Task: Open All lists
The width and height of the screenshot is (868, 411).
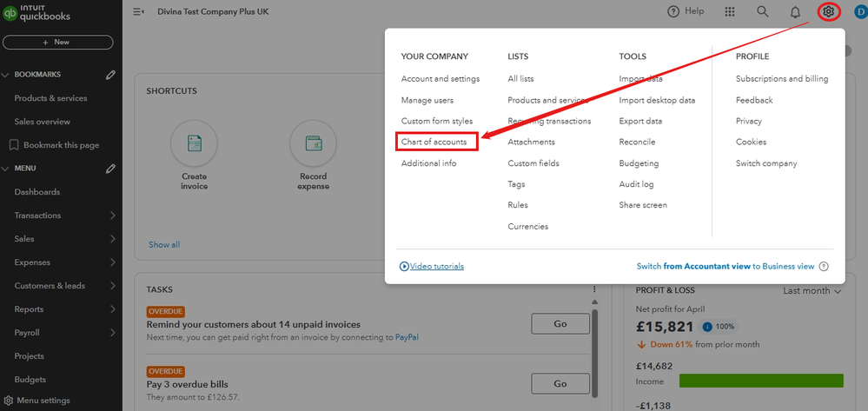Action: click(521, 79)
